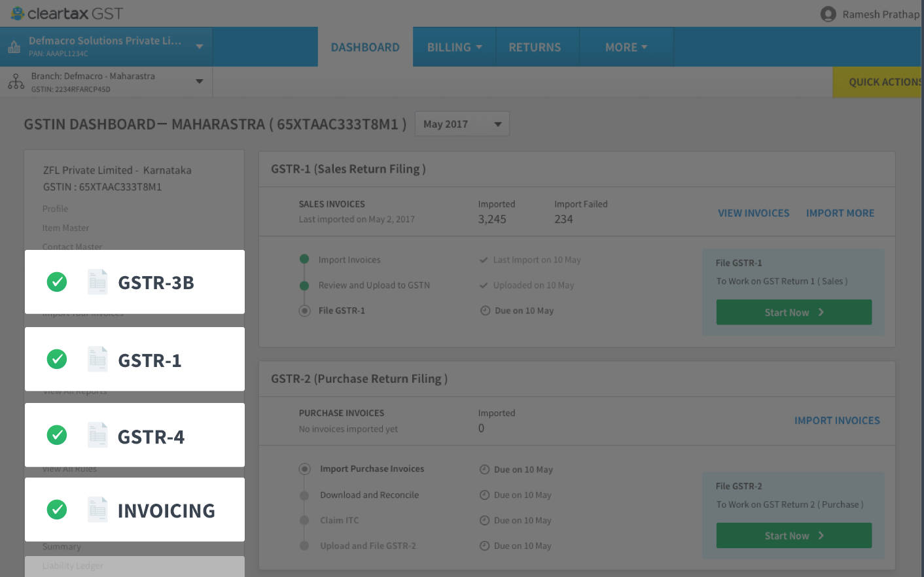Click the Ramesh Prathap profile avatar icon
This screenshot has height=577, width=924.
click(828, 14)
